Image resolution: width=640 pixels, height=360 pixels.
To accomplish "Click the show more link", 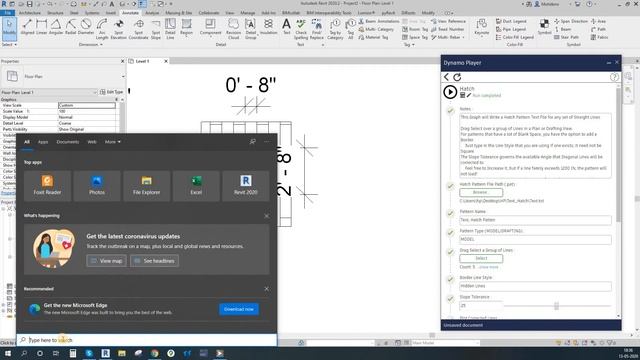I will [x=489, y=267].
